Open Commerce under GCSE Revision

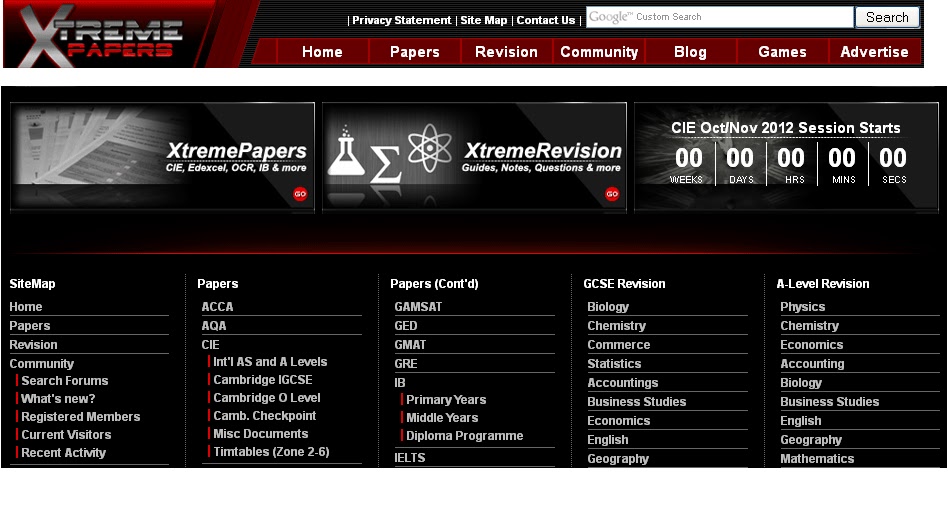[x=618, y=345]
